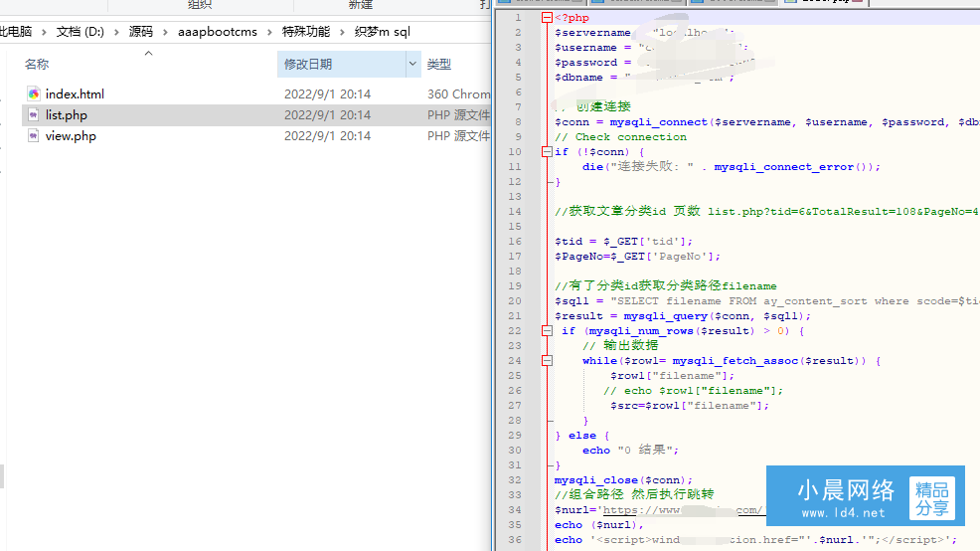The image size is (980, 551).
Task: Click the view.php file icon
Action: tap(34, 135)
